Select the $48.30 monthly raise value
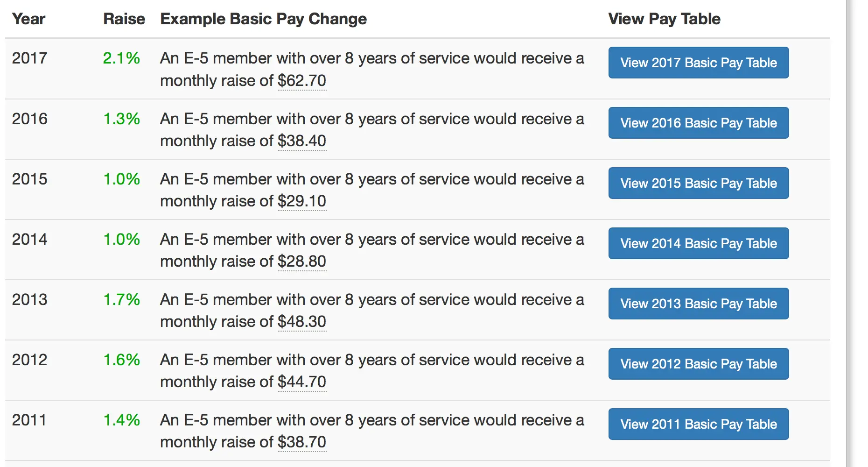 (302, 322)
